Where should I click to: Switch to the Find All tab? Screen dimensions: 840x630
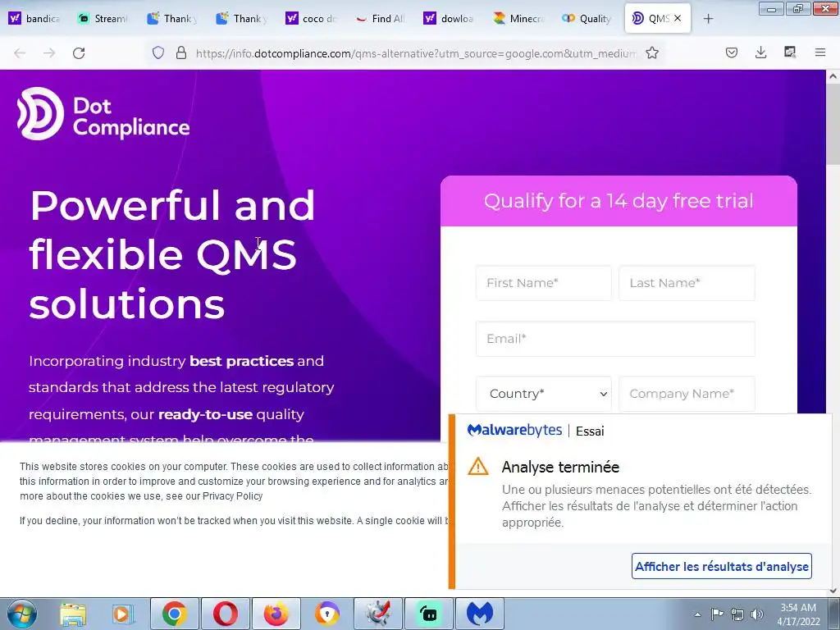381,19
